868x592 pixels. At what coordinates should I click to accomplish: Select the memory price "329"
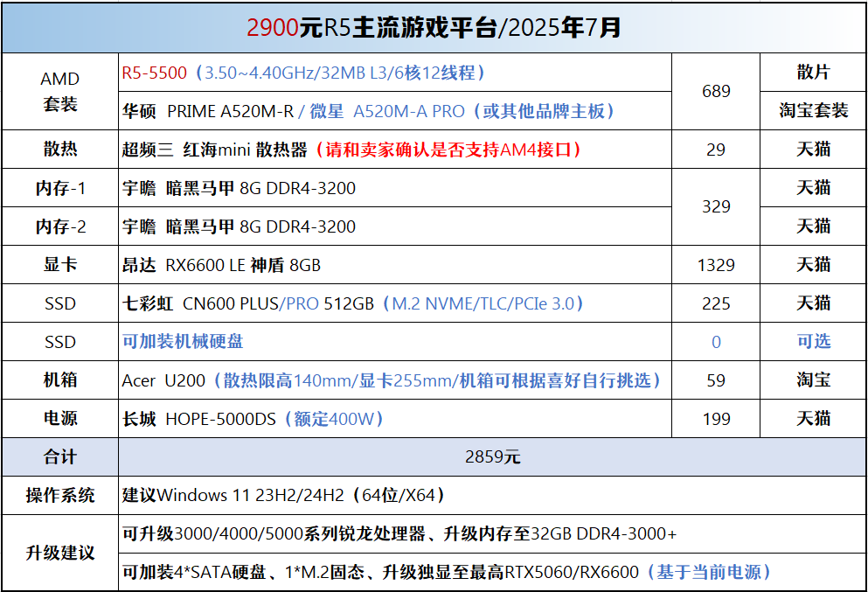tap(716, 207)
